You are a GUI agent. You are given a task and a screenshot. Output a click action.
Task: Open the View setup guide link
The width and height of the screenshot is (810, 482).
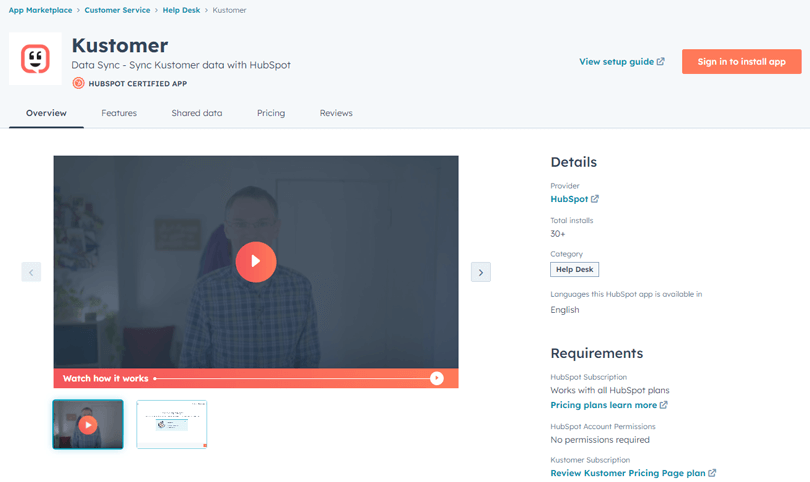(x=616, y=61)
